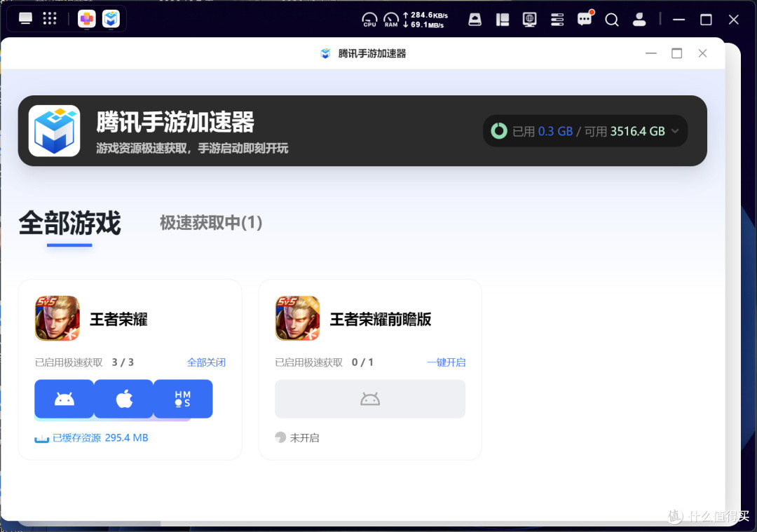Click the 0 / 1 enabled count

[362, 362]
